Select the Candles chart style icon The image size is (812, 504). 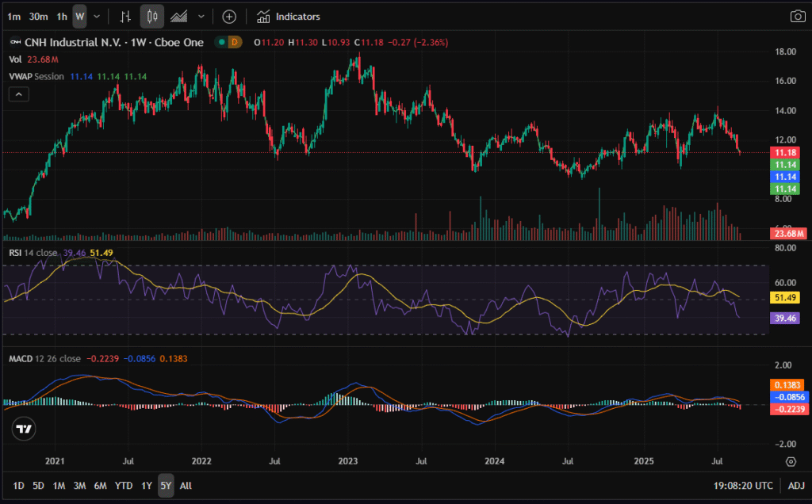(152, 16)
